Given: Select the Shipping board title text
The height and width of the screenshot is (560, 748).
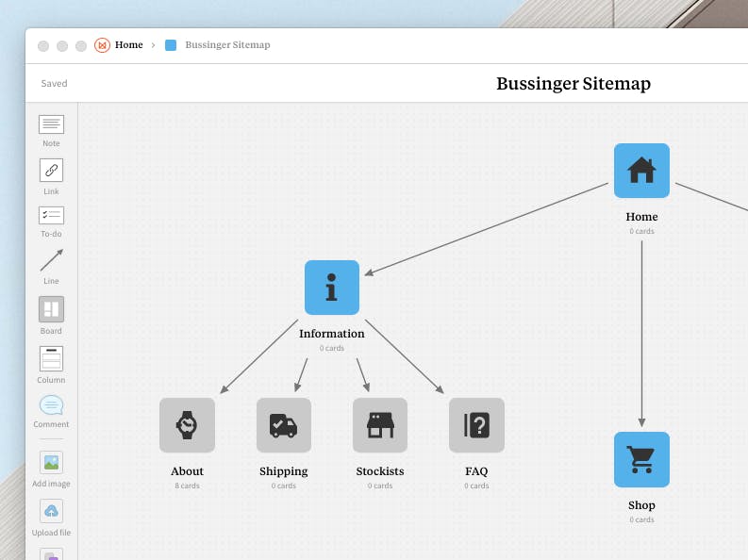Looking at the screenshot, I should point(283,471).
